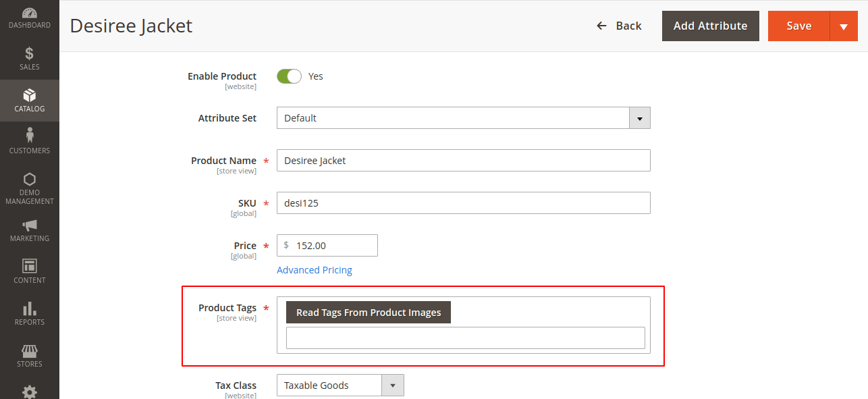Toggle the Enable Product switch

(x=289, y=76)
